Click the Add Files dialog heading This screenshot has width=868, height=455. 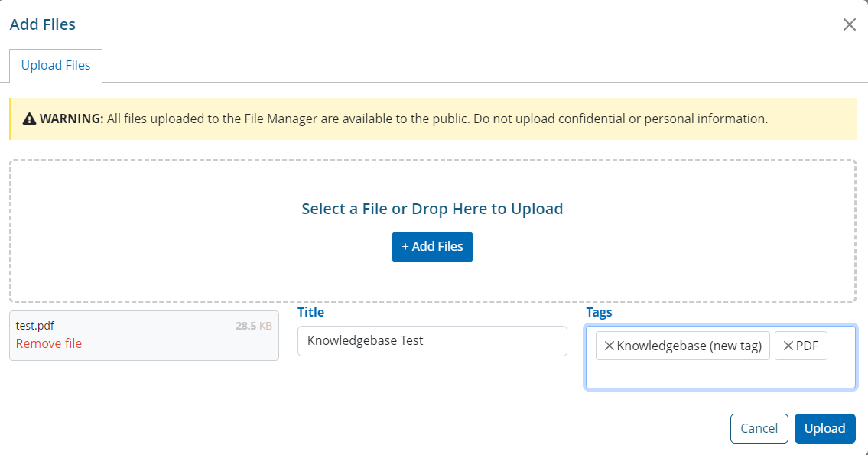click(43, 24)
